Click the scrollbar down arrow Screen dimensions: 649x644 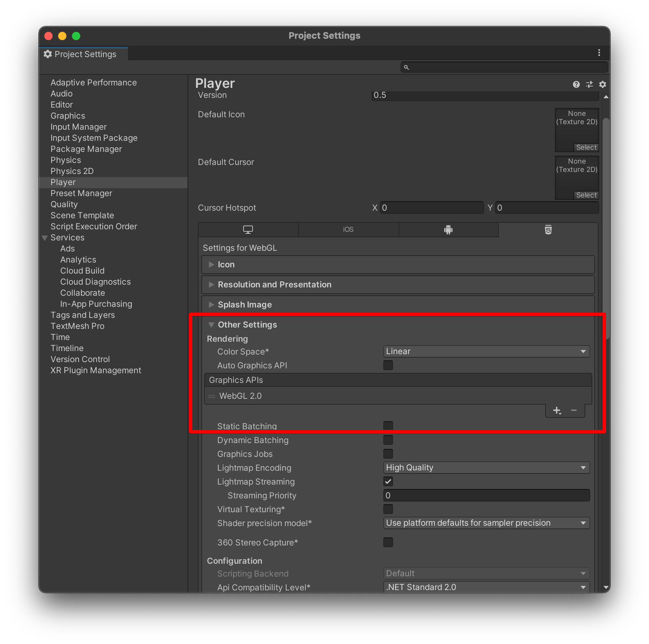point(606,587)
